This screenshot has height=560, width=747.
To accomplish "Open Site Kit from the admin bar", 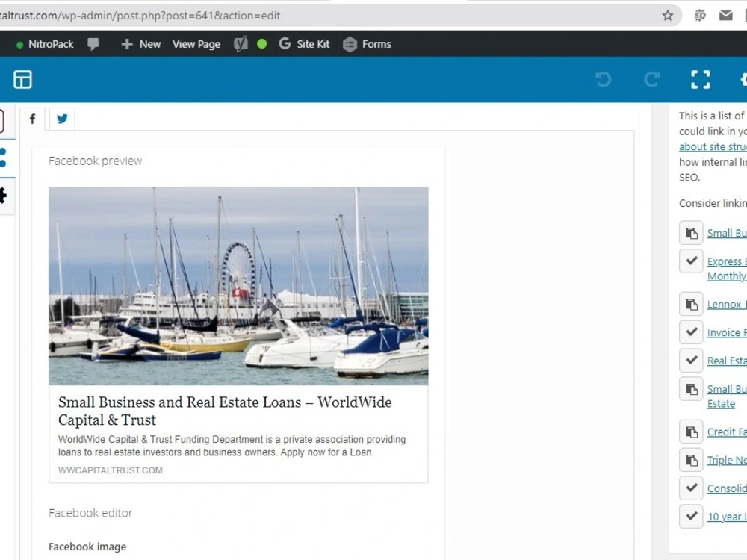I will [305, 44].
